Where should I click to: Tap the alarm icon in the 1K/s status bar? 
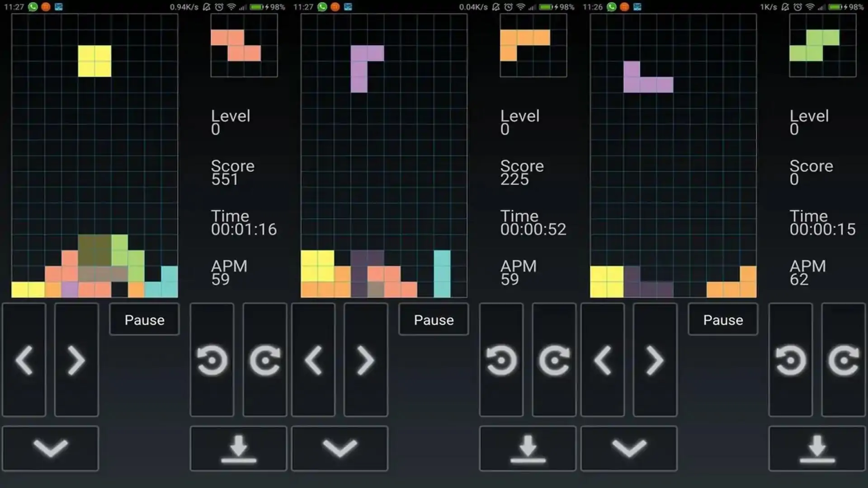point(798,7)
